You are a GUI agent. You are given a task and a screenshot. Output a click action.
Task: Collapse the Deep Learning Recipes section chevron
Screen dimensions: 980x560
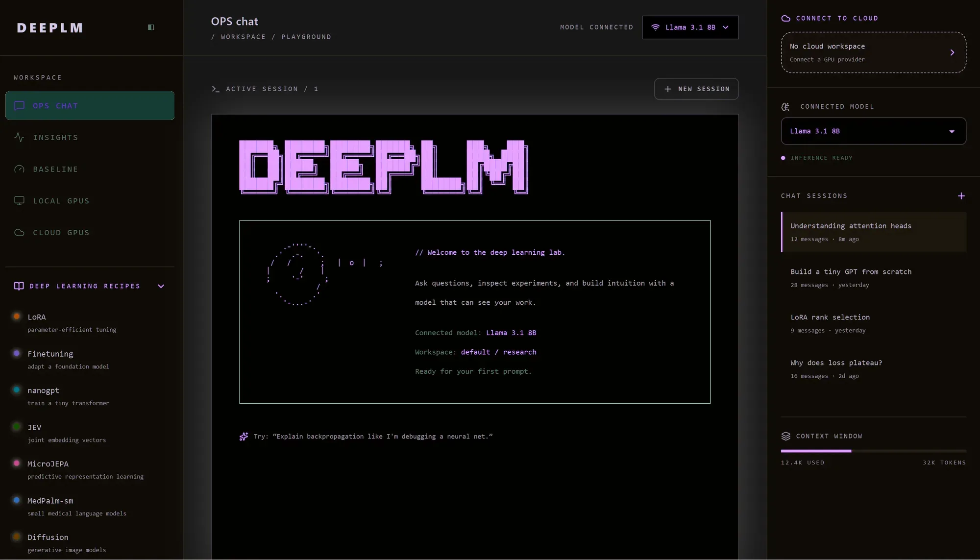point(161,286)
